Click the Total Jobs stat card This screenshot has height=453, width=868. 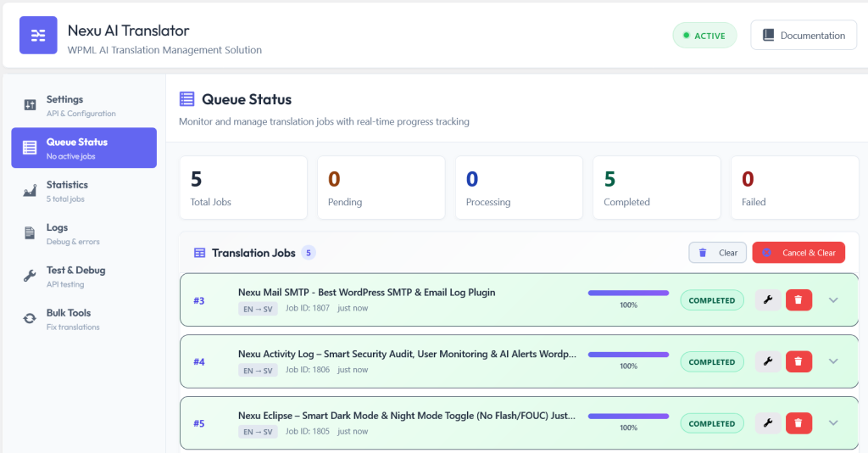click(x=243, y=187)
